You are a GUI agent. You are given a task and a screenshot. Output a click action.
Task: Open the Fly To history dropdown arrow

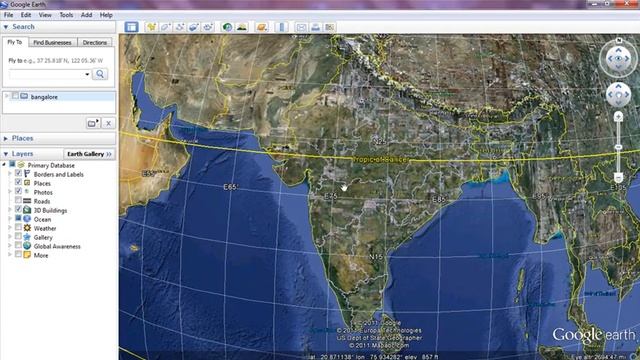pos(87,74)
